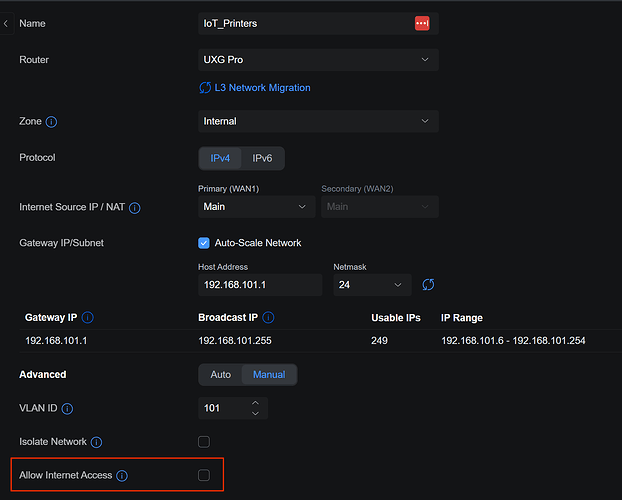Click the back arrow icon

point(7,22)
